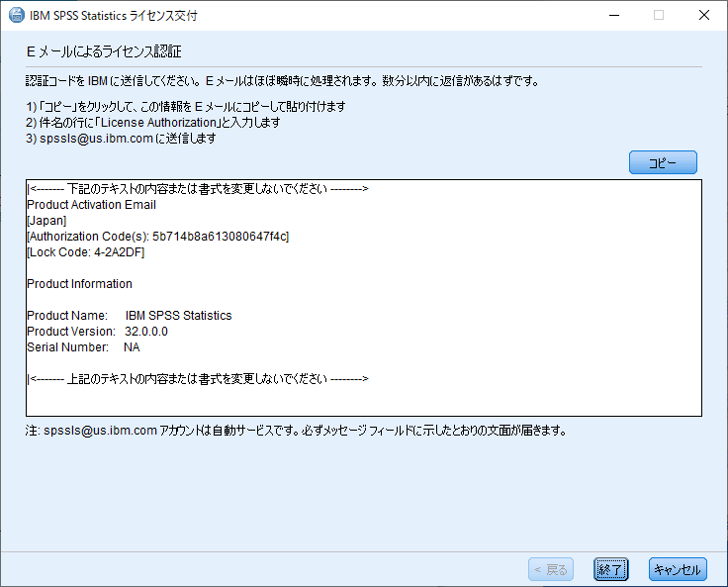Click the Serial Number: NA line
This screenshot has width=728, height=587.
[x=83, y=347]
